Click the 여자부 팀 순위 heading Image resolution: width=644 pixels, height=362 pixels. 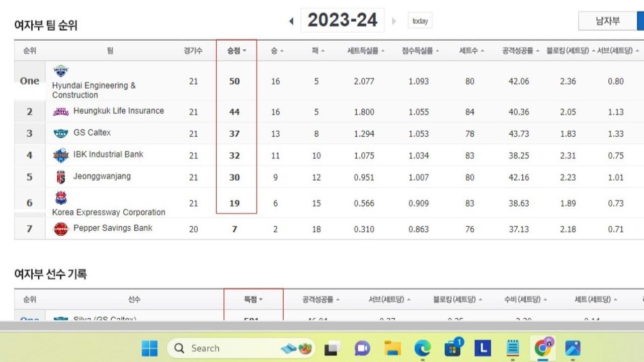46,25
